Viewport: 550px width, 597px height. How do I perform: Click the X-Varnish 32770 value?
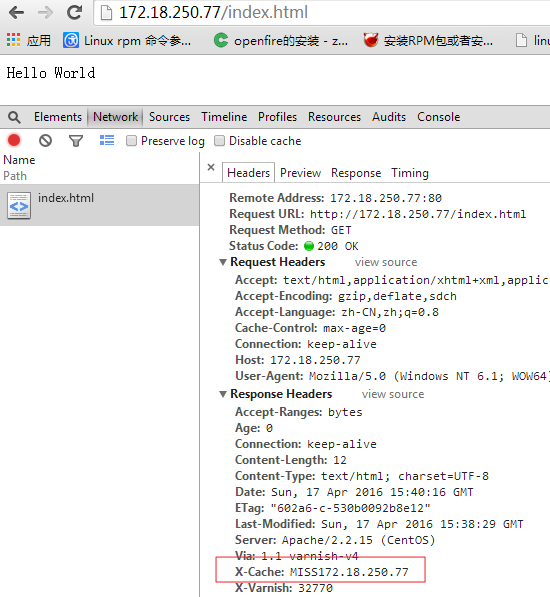(x=315, y=588)
